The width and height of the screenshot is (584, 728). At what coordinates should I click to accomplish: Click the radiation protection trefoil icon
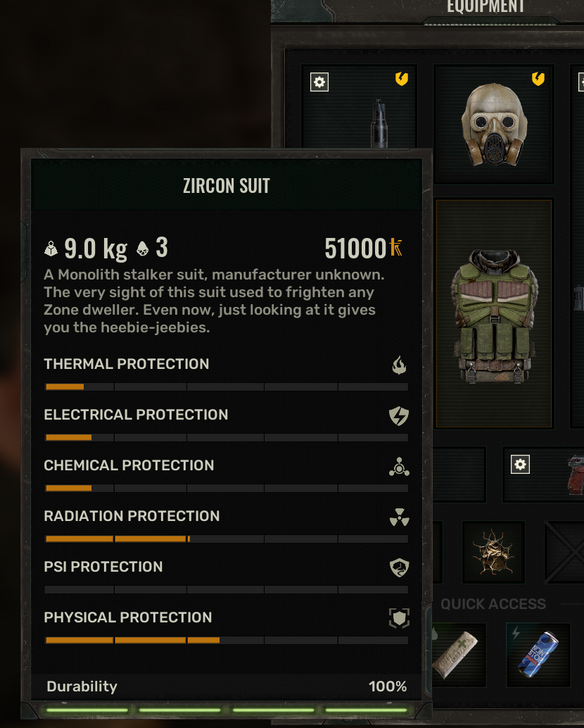pos(399,517)
